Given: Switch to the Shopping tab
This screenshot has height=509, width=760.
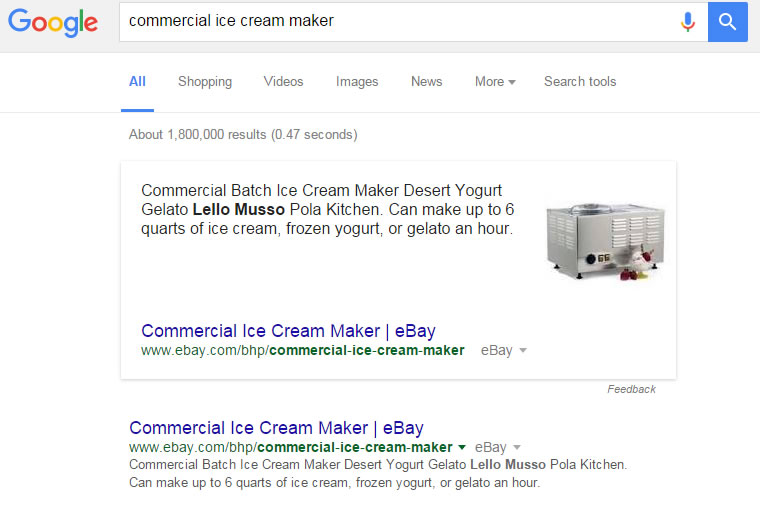Looking at the screenshot, I should tap(205, 82).
